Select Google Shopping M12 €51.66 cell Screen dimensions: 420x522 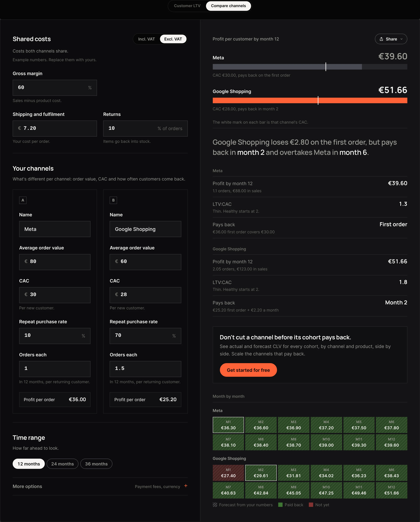pyautogui.click(x=391, y=490)
